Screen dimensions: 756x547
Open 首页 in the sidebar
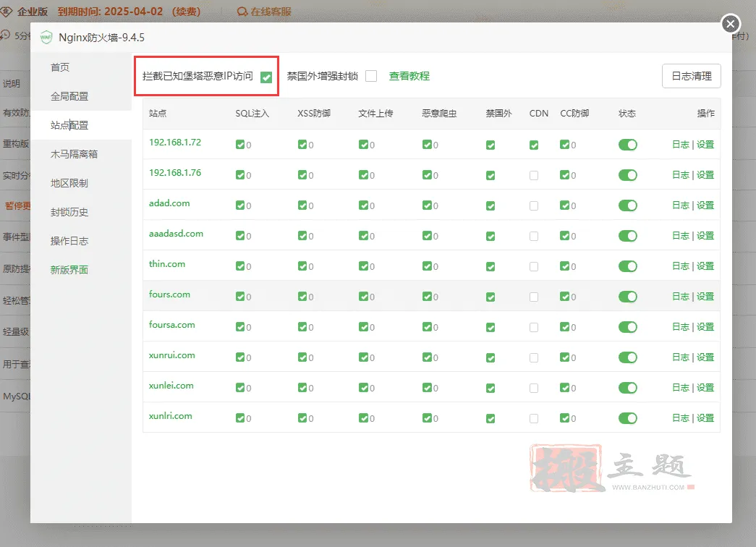(60, 67)
